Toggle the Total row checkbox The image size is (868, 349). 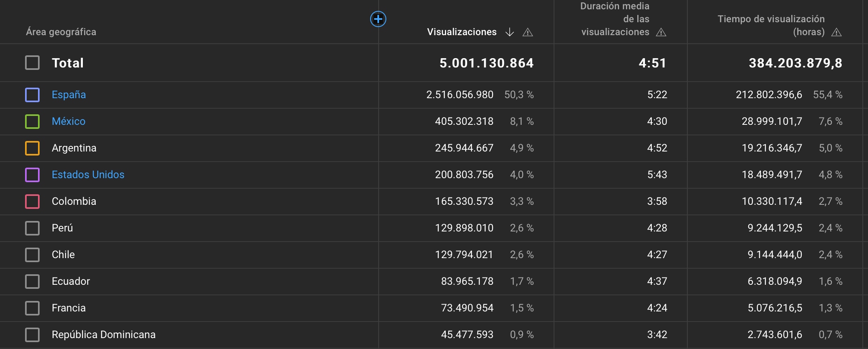(x=32, y=63)
